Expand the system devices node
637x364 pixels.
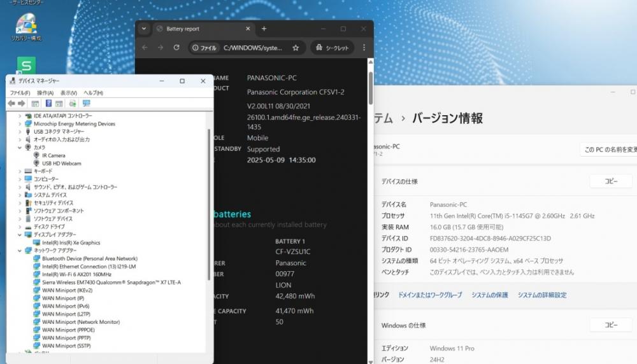pos(20,195)
